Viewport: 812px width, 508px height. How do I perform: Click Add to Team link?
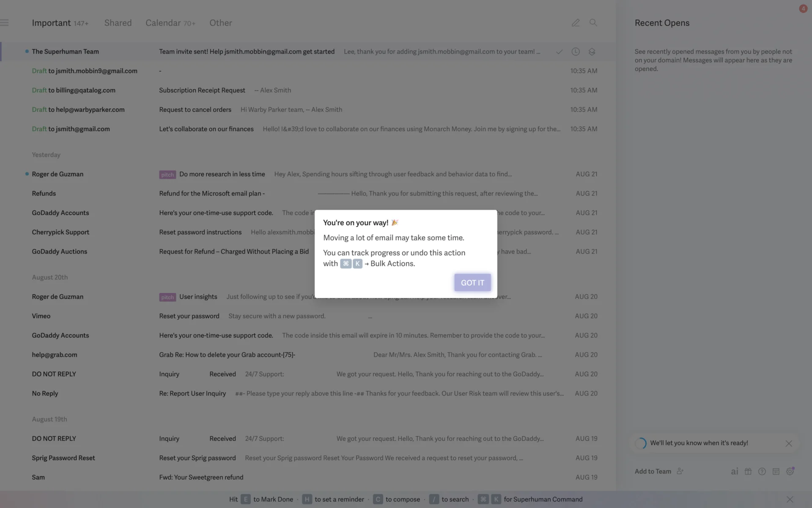pyautogui.click(x=653, y=471)
